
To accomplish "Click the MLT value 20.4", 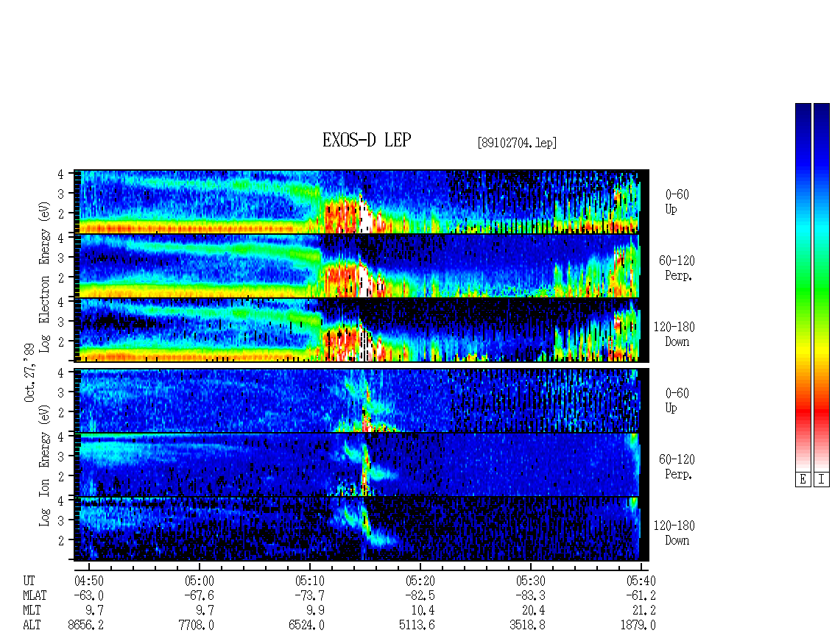I will pos(533,611).
